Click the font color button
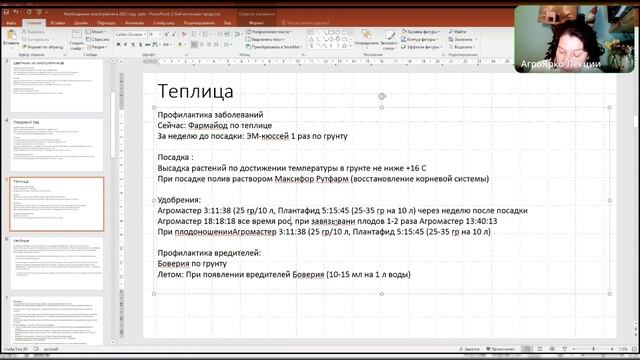 click(x=180, y=44)
